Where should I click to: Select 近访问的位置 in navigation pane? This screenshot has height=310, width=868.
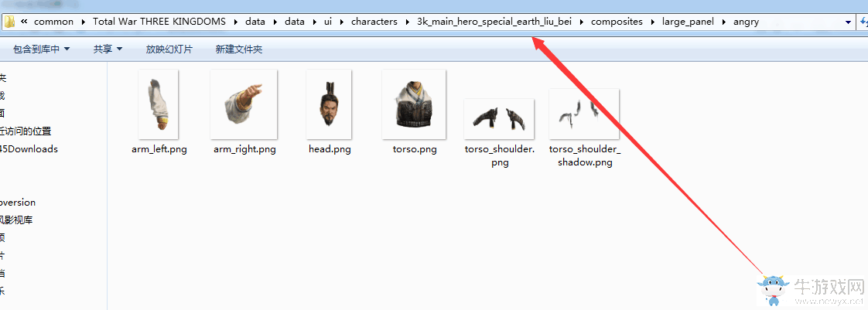tap(26, 131)
